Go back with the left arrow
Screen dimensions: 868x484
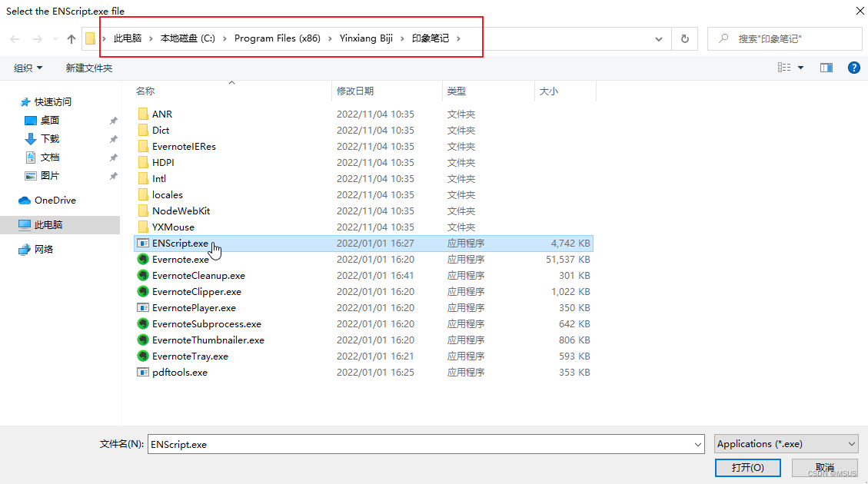tap(15, 38)
